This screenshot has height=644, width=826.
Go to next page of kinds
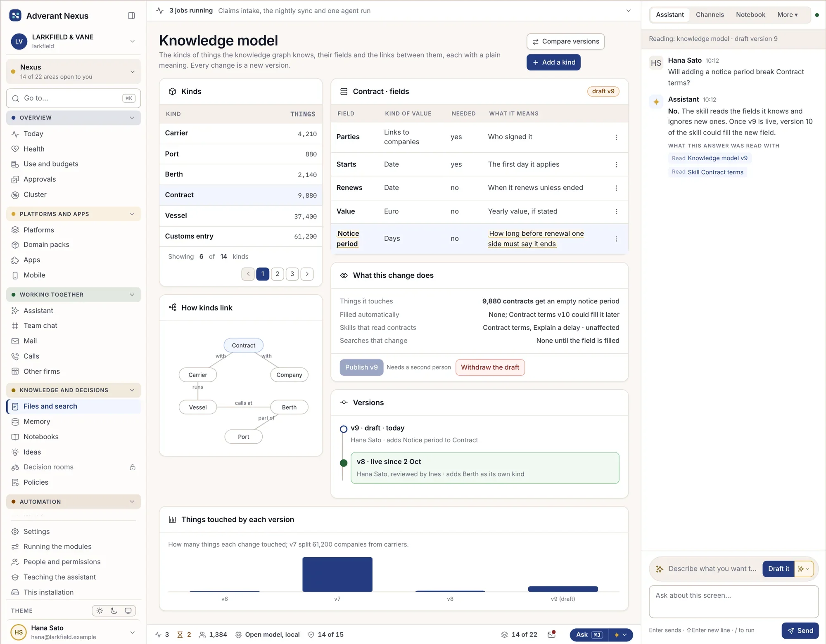tap(307, 274)
